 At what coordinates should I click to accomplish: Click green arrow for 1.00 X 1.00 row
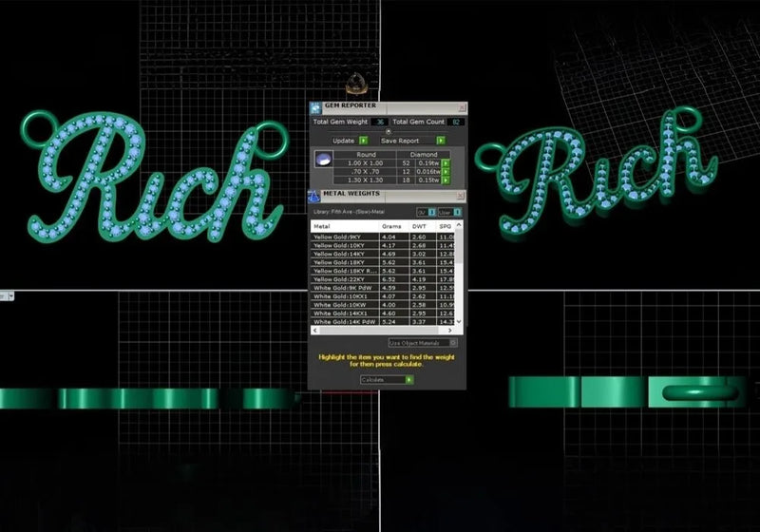pos(446,163)
